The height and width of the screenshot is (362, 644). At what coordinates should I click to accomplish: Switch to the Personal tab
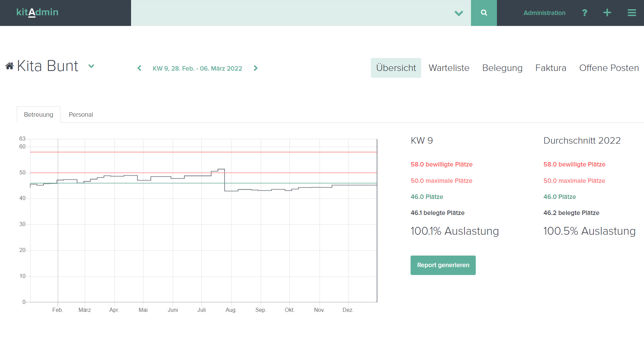pos(81,115)
